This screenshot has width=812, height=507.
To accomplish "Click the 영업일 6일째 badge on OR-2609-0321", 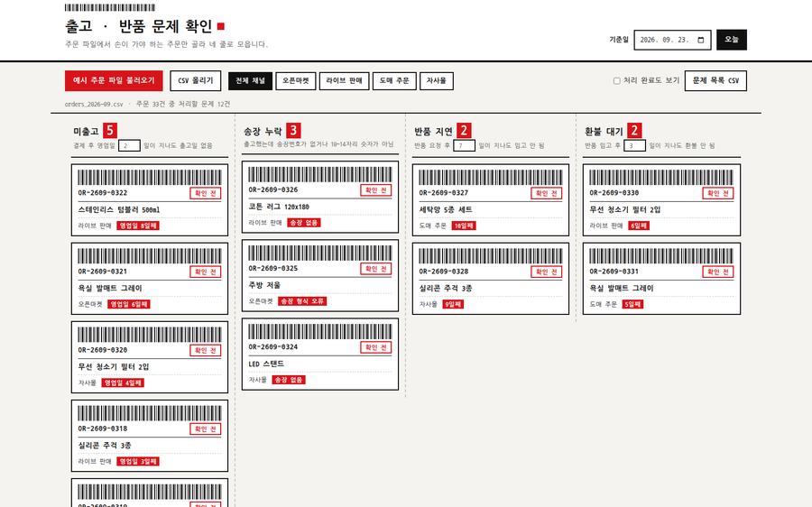I will pos(129,305).
